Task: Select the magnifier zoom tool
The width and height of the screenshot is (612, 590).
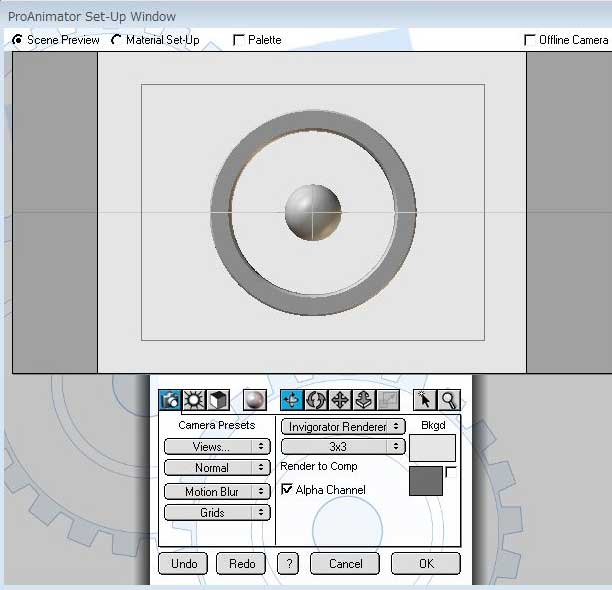Action: pyautogui.click(x=449, y=400)
